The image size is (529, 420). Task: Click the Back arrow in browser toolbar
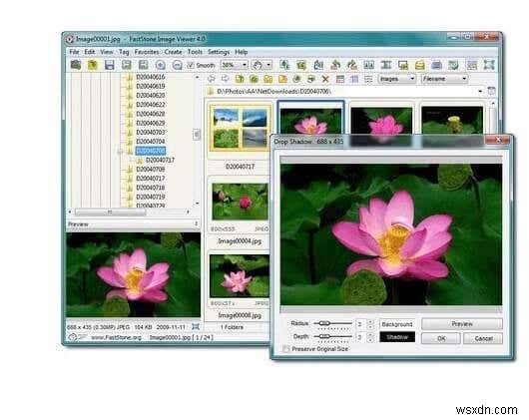(212, 79)
